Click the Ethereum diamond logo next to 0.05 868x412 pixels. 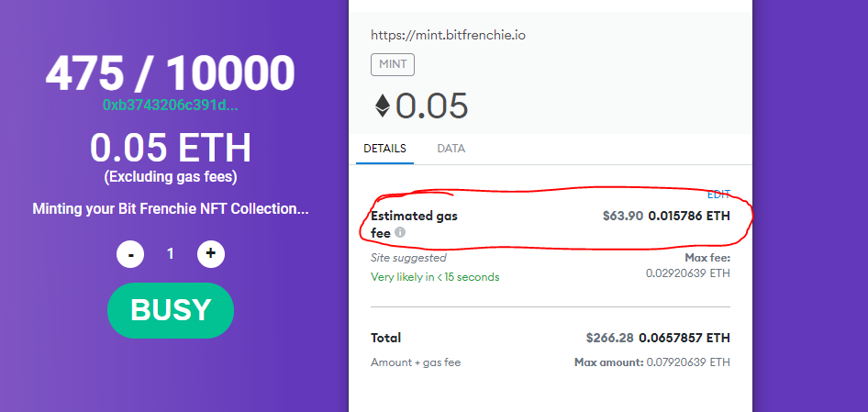pos(383,106)
